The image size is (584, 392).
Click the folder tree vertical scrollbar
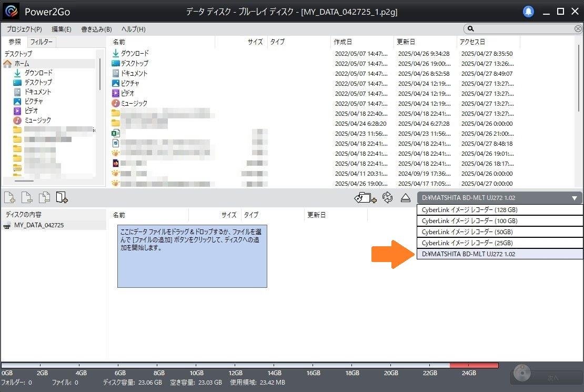(100, 75)
